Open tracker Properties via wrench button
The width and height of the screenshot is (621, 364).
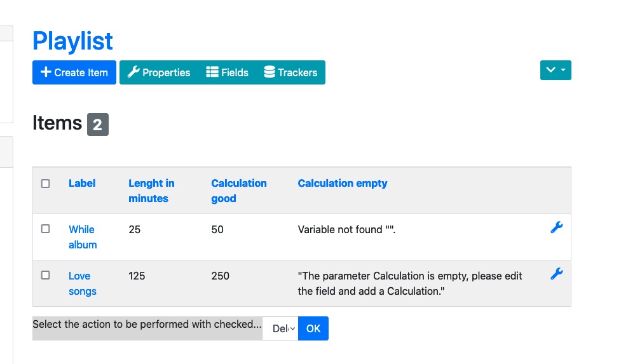(159, 72)
